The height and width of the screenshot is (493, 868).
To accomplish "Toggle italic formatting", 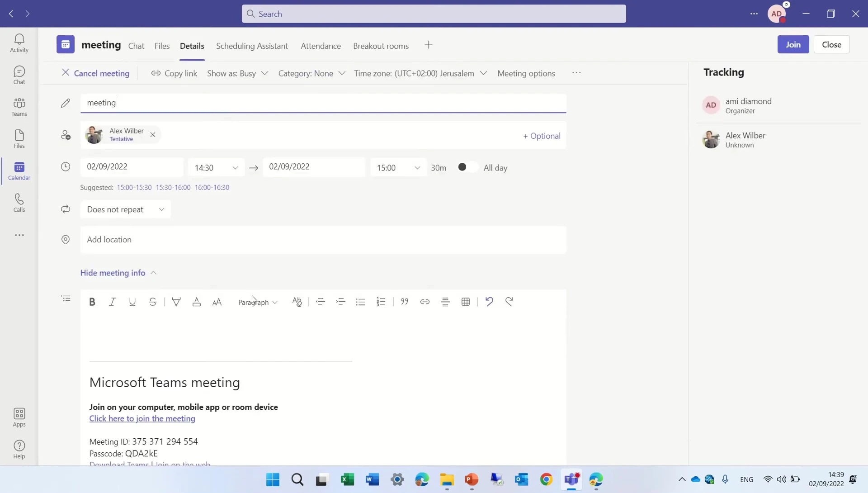I will point(112,302).
